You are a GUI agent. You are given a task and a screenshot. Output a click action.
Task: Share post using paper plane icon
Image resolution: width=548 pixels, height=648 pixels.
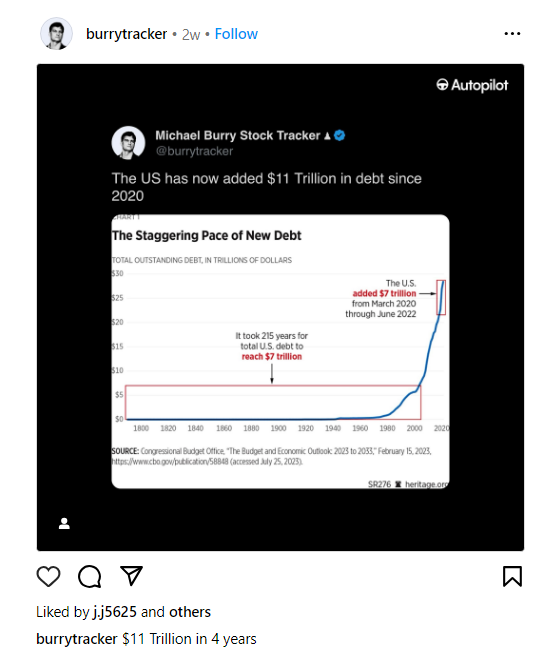coord(131,575)
